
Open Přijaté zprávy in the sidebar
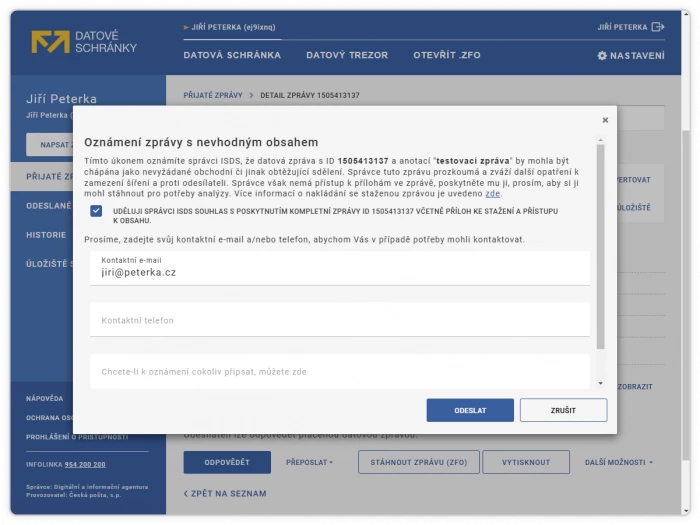point(42,176)
